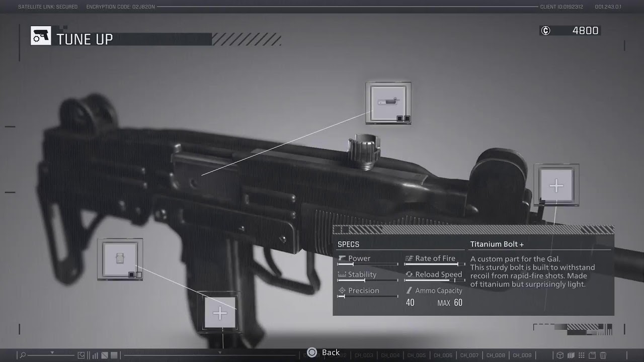Select the equipped spring part slot
The image size is (644, 362).
tap(120, 259)
